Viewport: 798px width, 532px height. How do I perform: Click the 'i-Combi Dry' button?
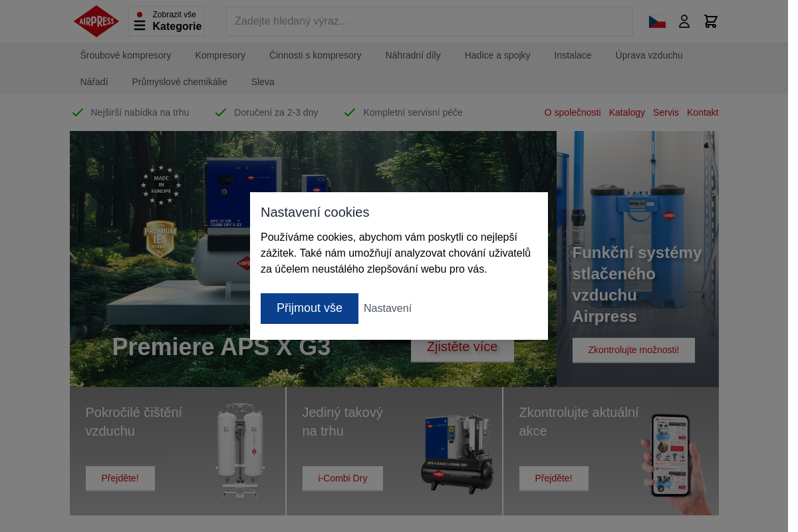pos(342,478)
